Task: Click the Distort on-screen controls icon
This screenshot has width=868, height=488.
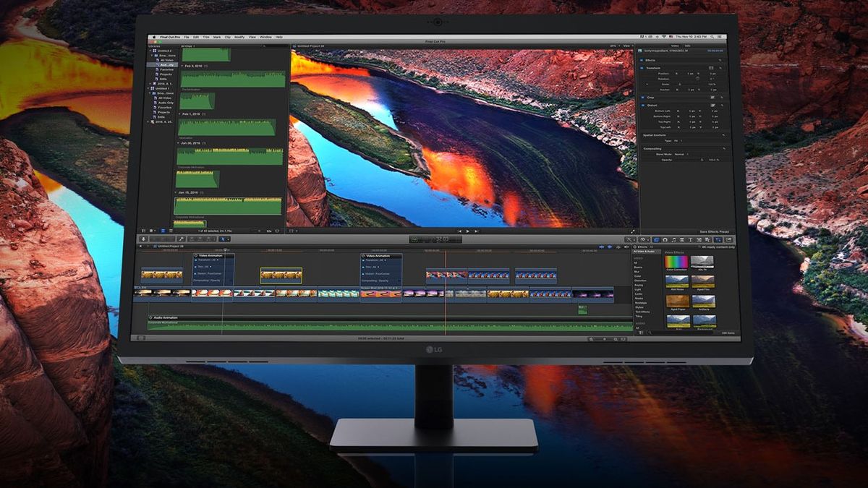Action: 712,106
